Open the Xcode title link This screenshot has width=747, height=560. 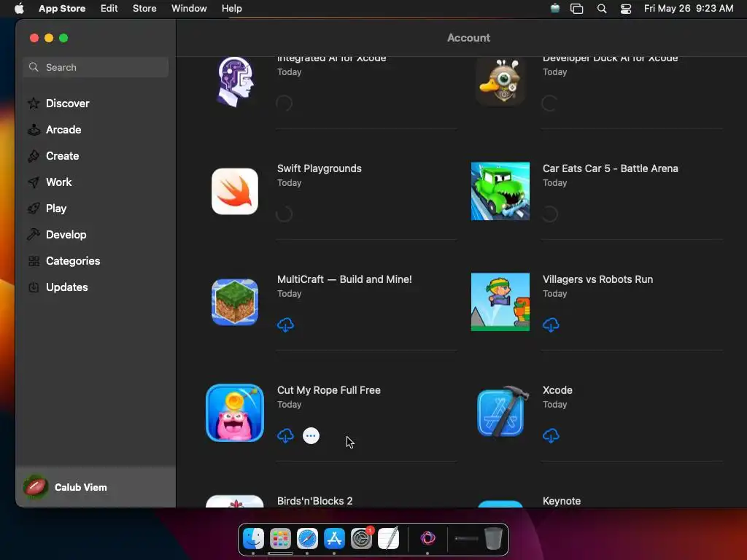(557, 391)
